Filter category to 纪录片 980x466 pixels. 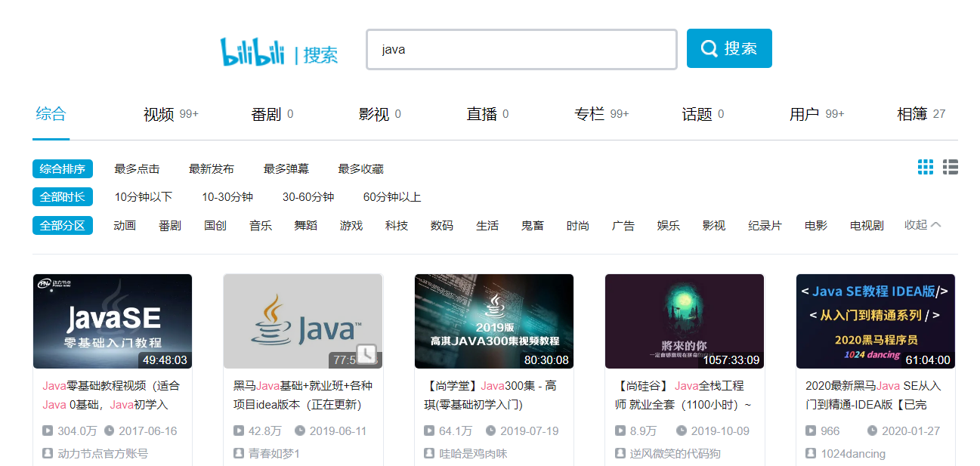[x=765, y=225]
